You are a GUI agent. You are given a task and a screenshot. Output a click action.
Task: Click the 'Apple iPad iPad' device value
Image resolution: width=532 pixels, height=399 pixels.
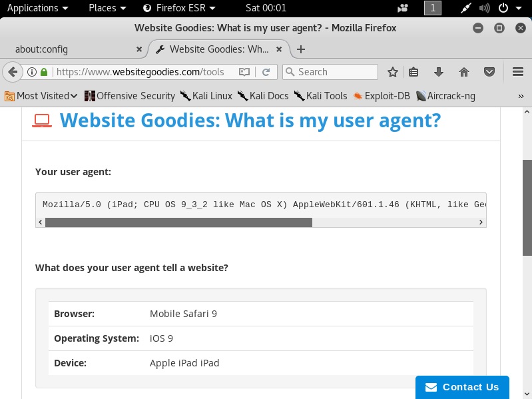[184, 363]
